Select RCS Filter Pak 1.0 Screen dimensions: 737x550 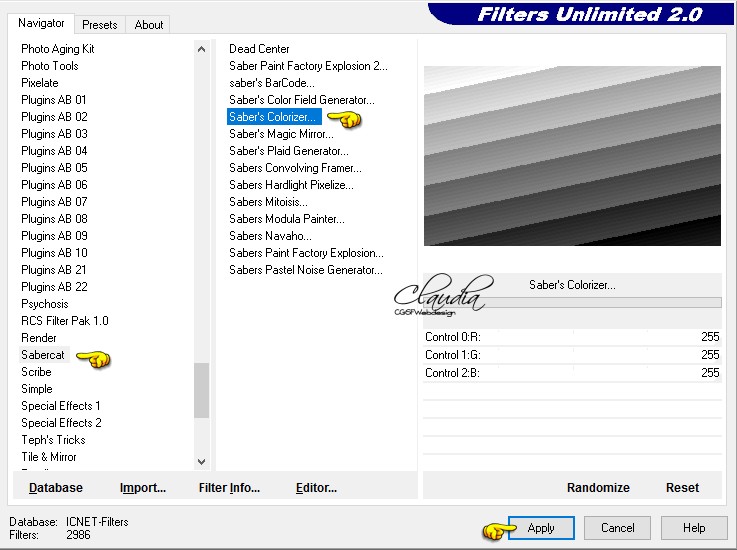(x=65, y=321)
